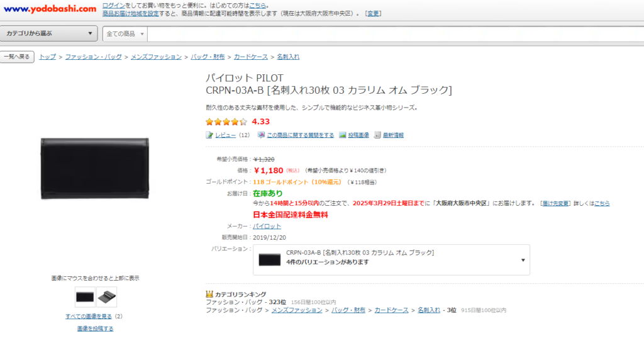
Task: Click the product title CRPN-03A-B heading
Action: pos(328,90)
